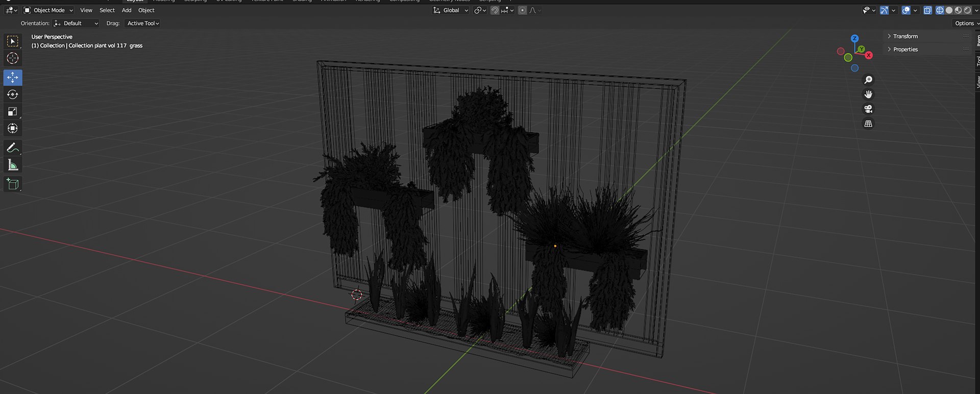Select the Transform tool
This screenshot has height=394, width=980.
click(13, 128)
